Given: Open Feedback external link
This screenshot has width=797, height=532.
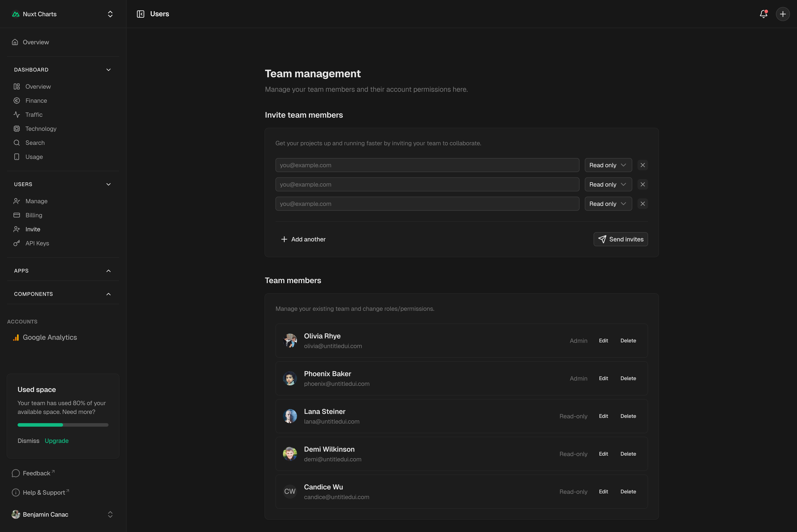Looking at the screenshot, I should (36, 473).
